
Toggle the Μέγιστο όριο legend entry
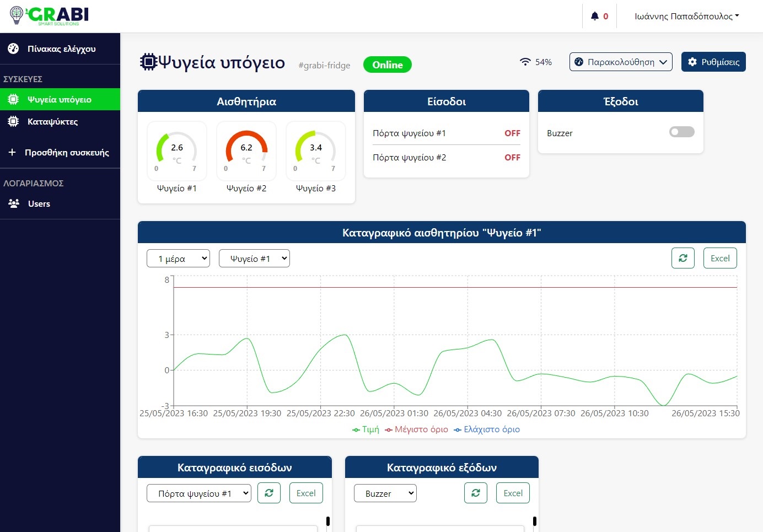pos(416,429)
